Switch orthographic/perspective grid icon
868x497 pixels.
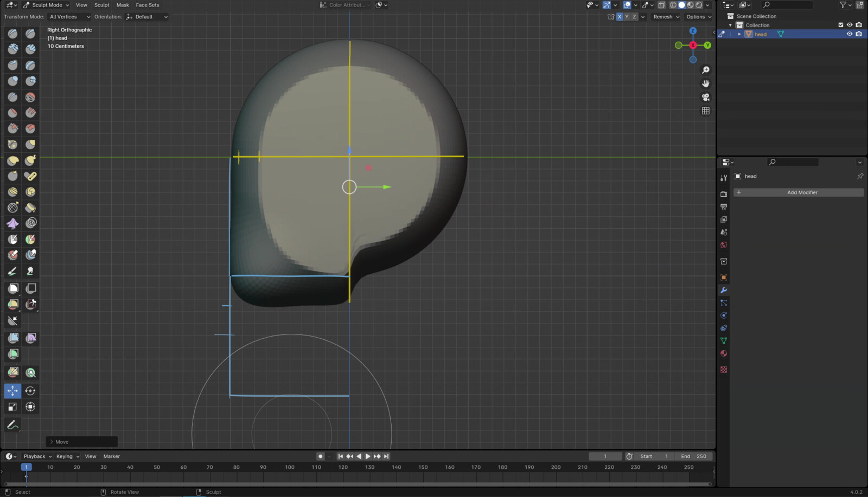[706, 111]
